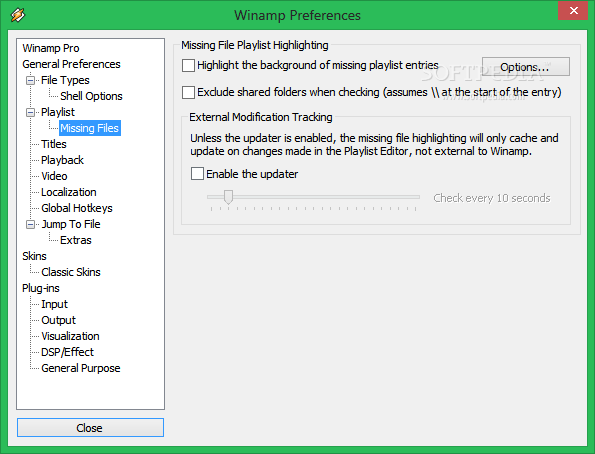Click the Winamp lightning icon in title bar
The height and width of the screenshot is (454, 595).
(x=17, y=15)
